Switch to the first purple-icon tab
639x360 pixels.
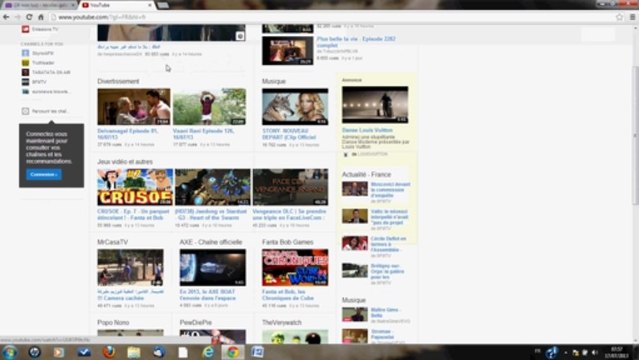(x=40, y=5)
